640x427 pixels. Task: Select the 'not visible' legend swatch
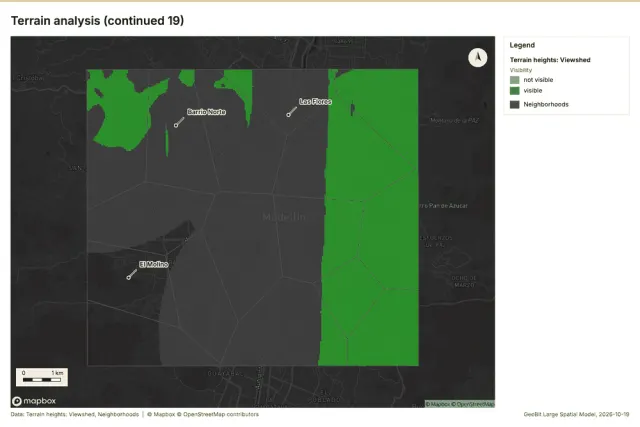(x=515, y=80)
